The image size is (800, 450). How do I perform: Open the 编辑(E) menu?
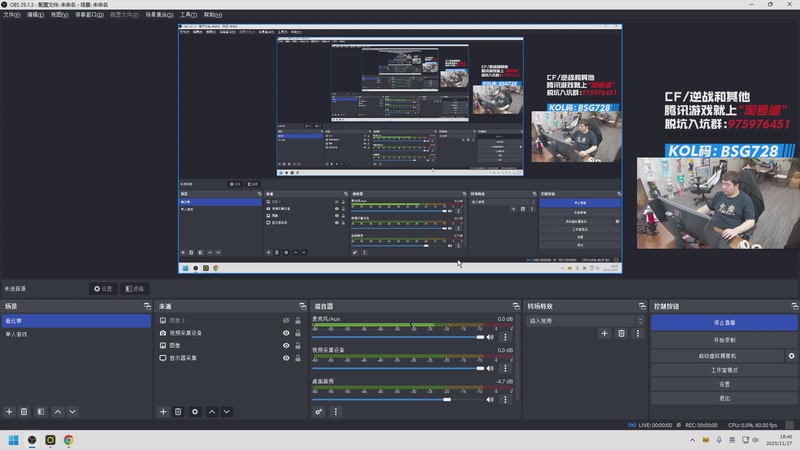35,15
